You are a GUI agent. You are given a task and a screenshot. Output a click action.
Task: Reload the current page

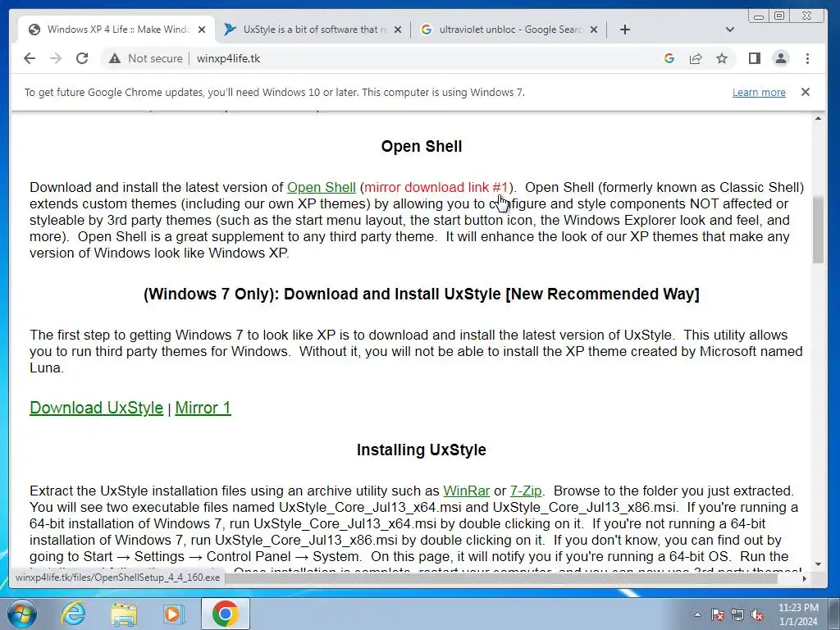82,58
